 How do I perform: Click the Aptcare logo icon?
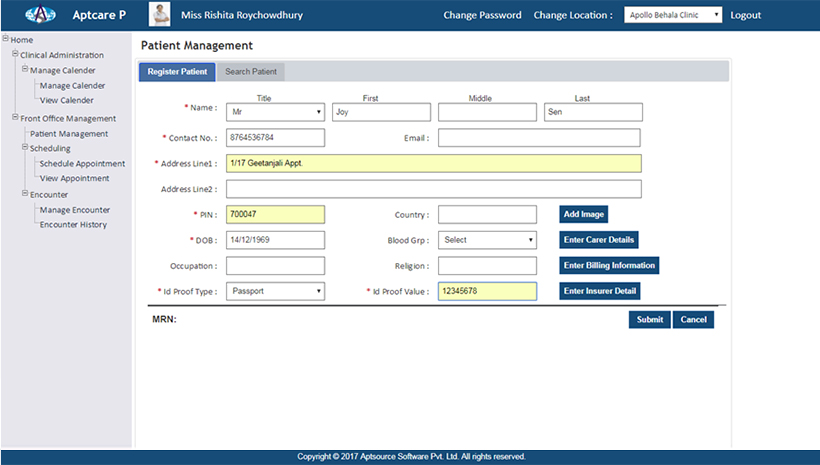pyautogui.click(x=39, y=15)
